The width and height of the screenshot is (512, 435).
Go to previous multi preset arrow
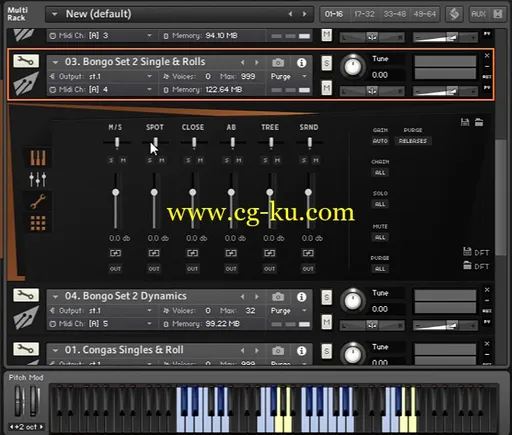point(290,14)
